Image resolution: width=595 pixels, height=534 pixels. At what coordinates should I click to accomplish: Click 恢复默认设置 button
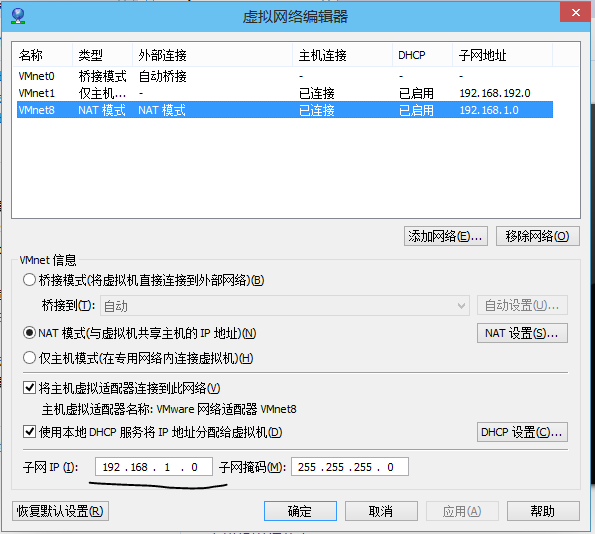(60, 511)
